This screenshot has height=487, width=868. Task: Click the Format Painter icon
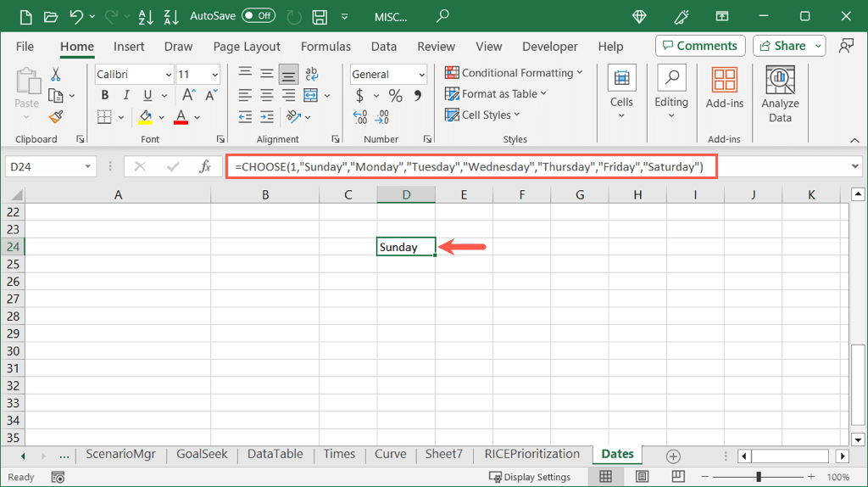click(x=56, y=117)
